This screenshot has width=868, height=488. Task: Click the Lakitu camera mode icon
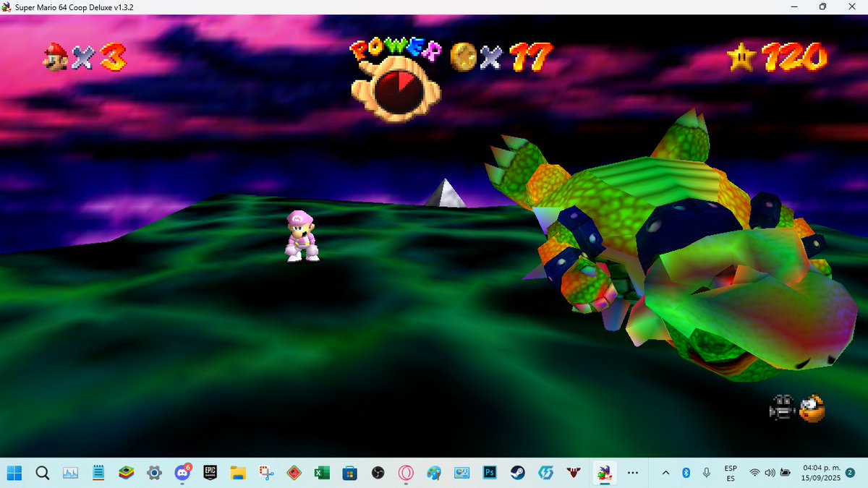(812, 409)
